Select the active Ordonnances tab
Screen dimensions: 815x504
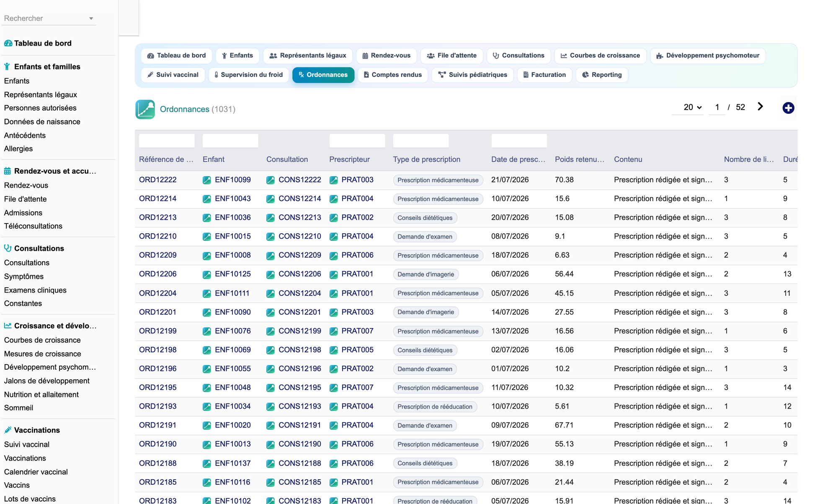(x=323, y=75)
